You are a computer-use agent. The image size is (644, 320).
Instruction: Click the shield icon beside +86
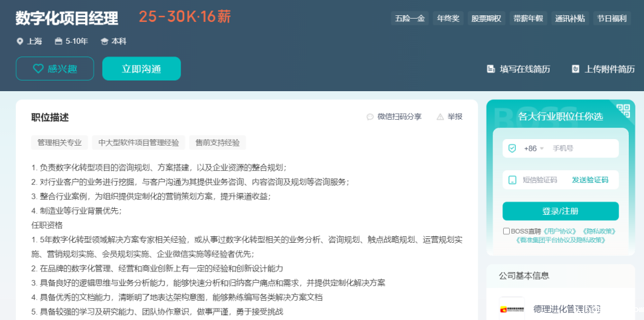(512, 148)
